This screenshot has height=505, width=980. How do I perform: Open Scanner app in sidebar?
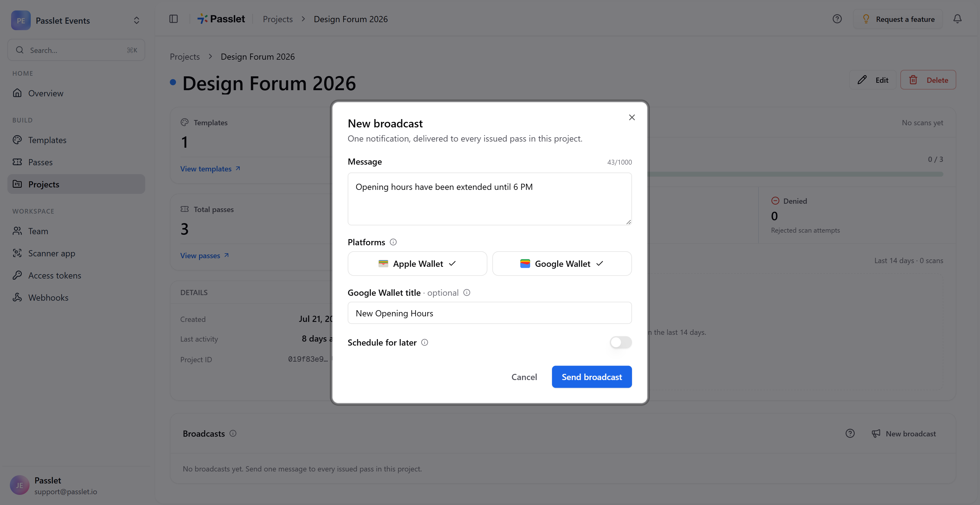[76, 253]
